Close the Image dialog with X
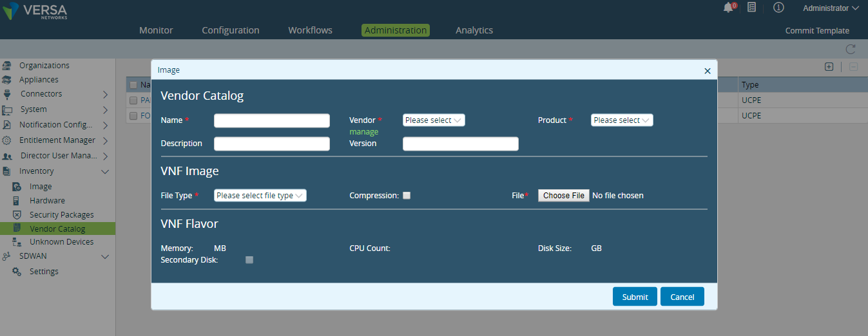Image resolution: width=868 pixels, height=336 pixels. point(708,71)
